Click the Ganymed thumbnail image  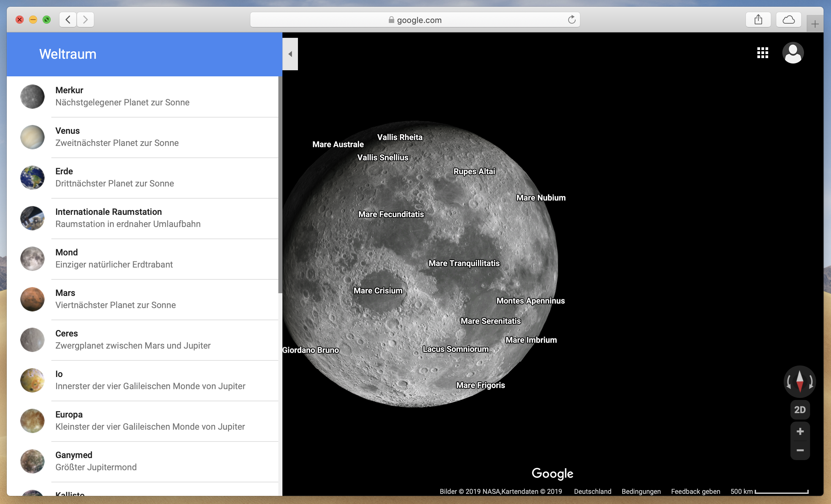[x=32, y=461]
